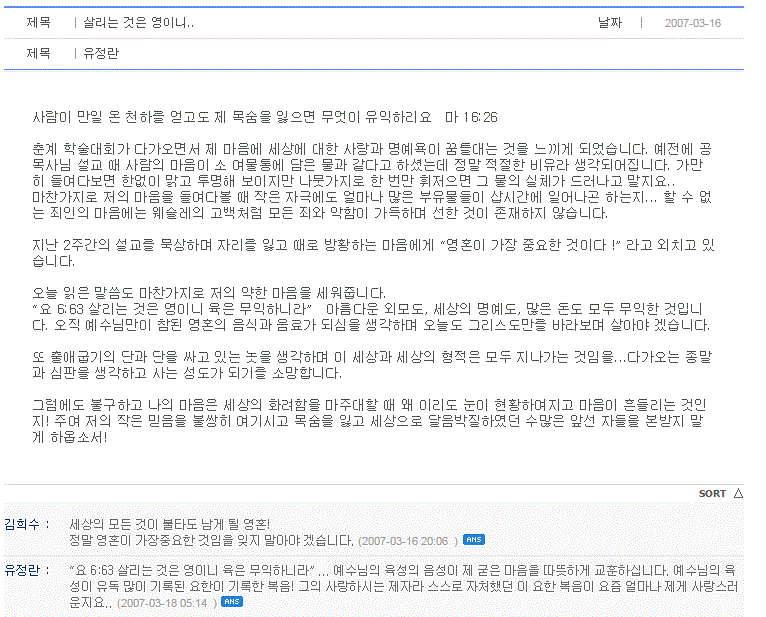
Task: Click the second 제목 label beside author
Action: click(x=39, y=53)
